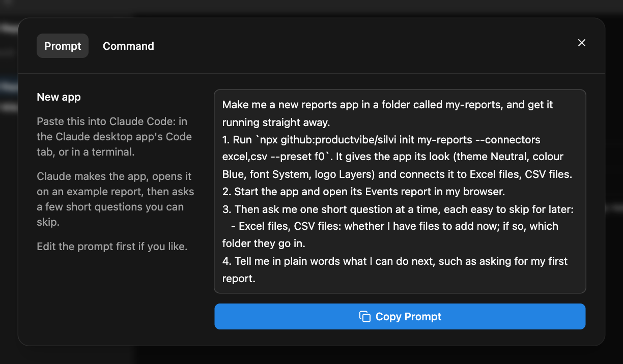Image resolution: width=623 pixels, height=364 pixels.
Task: Click inside the prompt text area
Action: pos(400,191)
